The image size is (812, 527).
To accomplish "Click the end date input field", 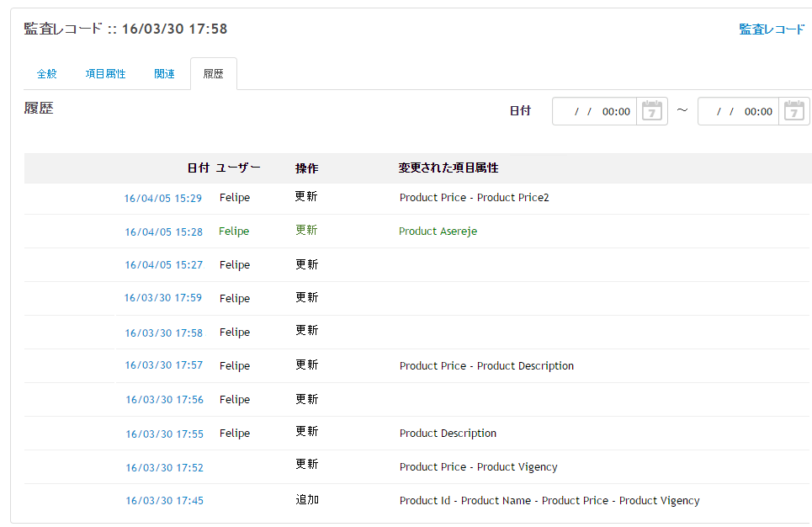I will pyautogui.click(x=739, y=111).
